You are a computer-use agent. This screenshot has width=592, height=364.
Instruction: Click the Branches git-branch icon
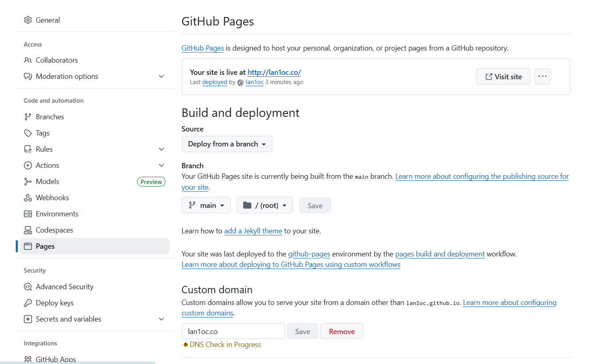pyautogui.click(x=28, y=117)
